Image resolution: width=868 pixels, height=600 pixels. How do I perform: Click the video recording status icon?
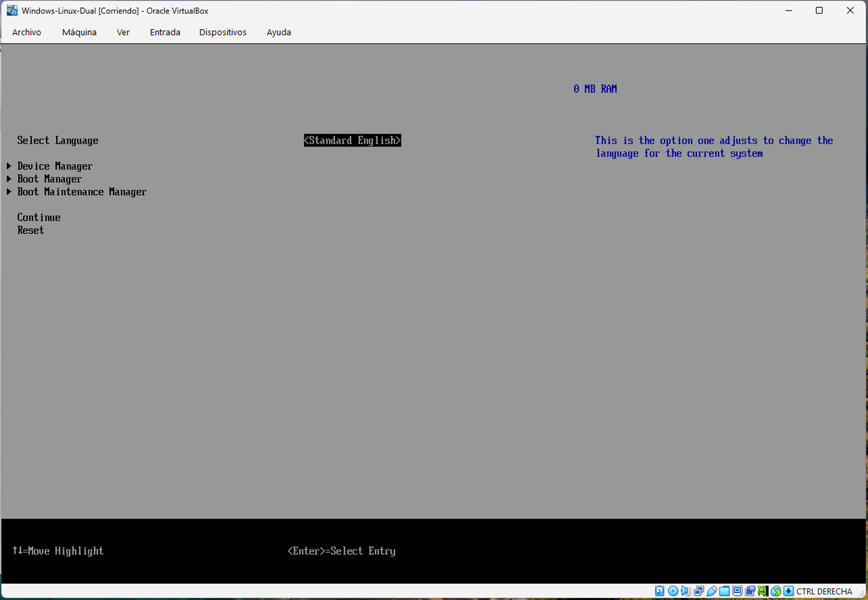tap(750, 591)
